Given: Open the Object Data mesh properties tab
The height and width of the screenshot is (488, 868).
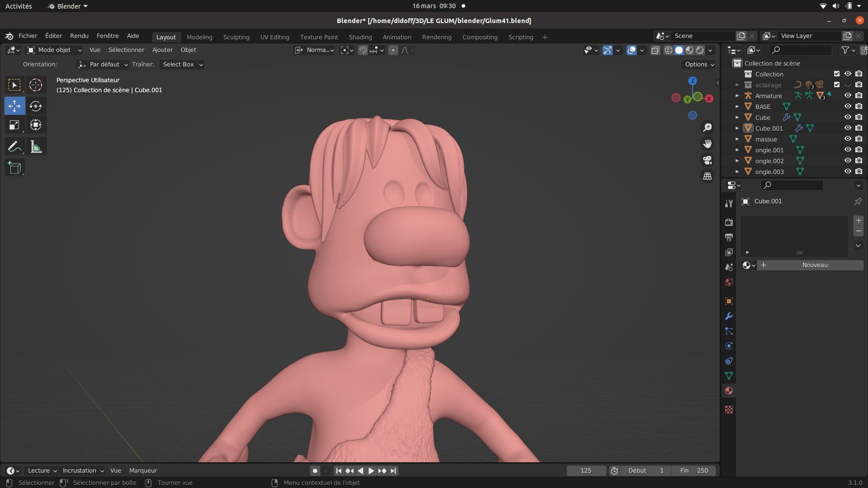Looking at the screenshot, I should coord(729,376).
